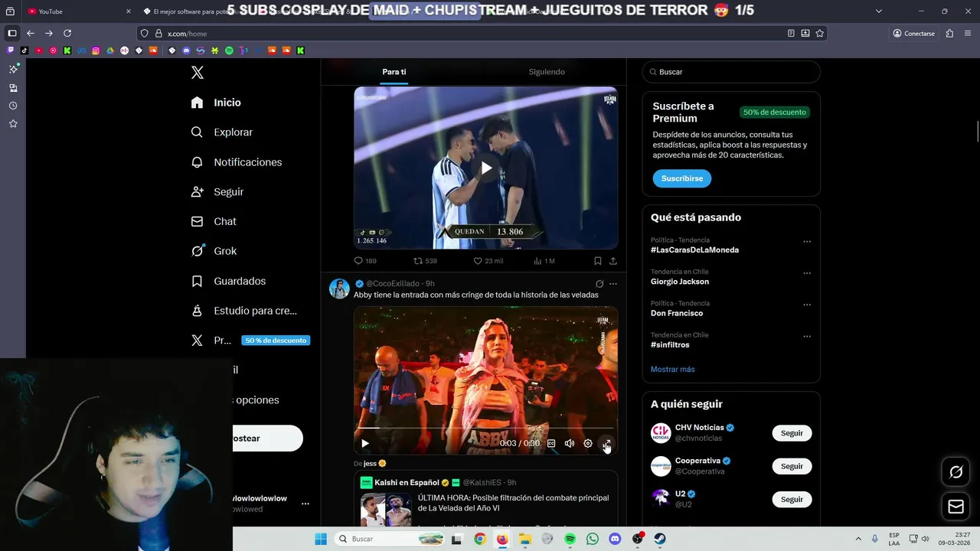
Task: Open Discord from the taskbar
Action: [x=615, y=540]
